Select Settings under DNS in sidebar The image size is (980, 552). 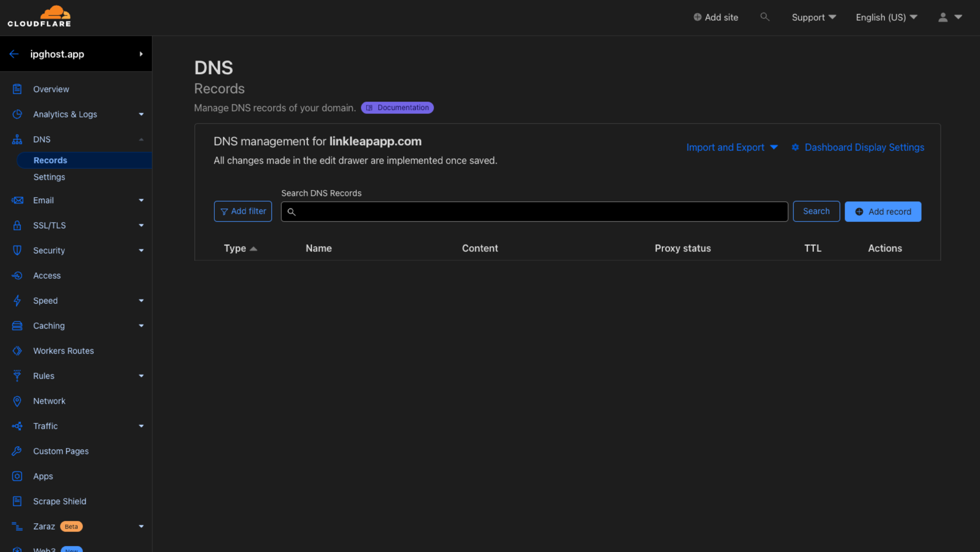click(x=49, y=177)
